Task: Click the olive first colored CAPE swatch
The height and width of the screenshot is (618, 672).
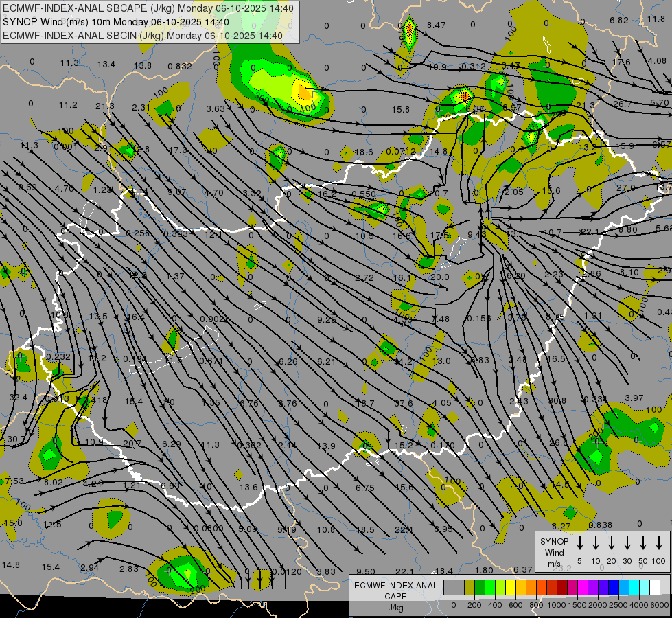Action: tap(470, 588)
